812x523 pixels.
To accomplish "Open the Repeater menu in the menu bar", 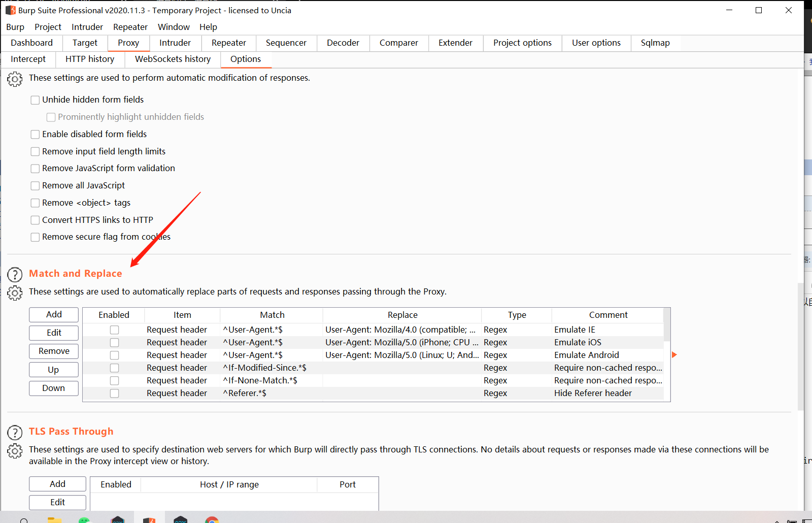I will [x=130, y=27].
